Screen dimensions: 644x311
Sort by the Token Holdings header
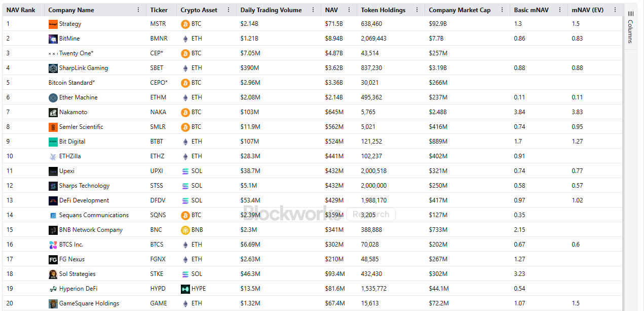pyautogui.click(x=384, y=10)
